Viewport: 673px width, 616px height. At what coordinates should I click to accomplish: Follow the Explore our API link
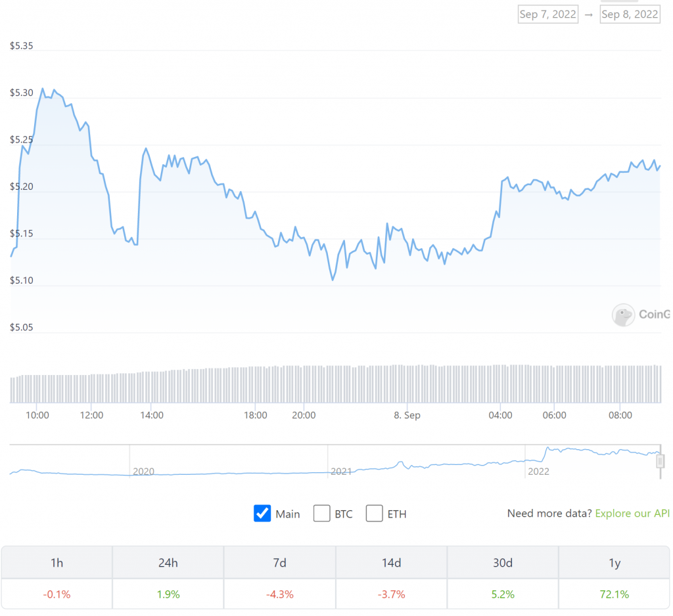632,513
